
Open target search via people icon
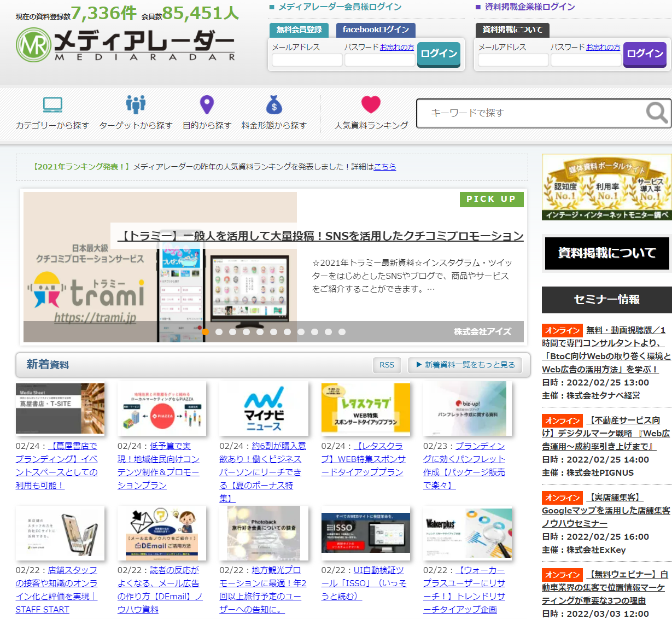tap(136, 104)
